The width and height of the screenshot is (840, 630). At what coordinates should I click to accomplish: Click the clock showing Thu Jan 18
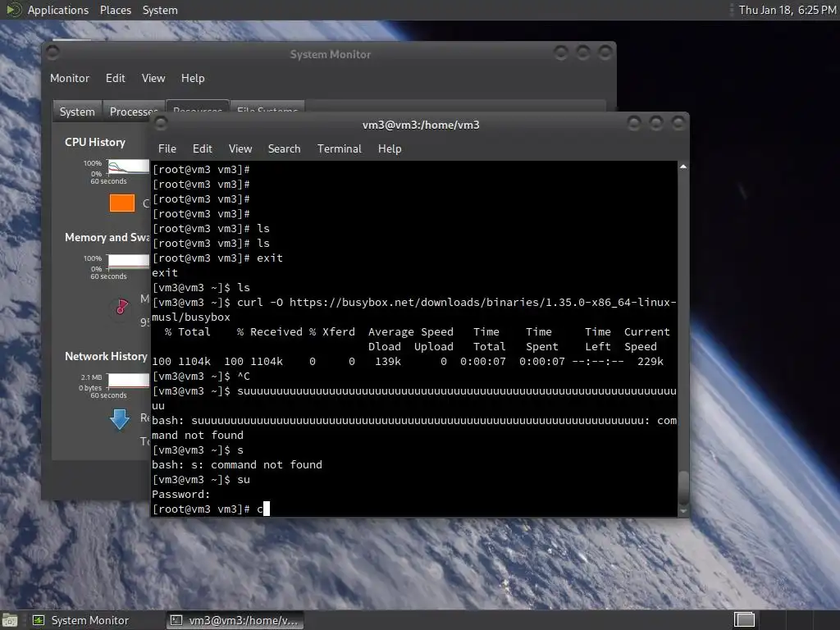[787, 10]
